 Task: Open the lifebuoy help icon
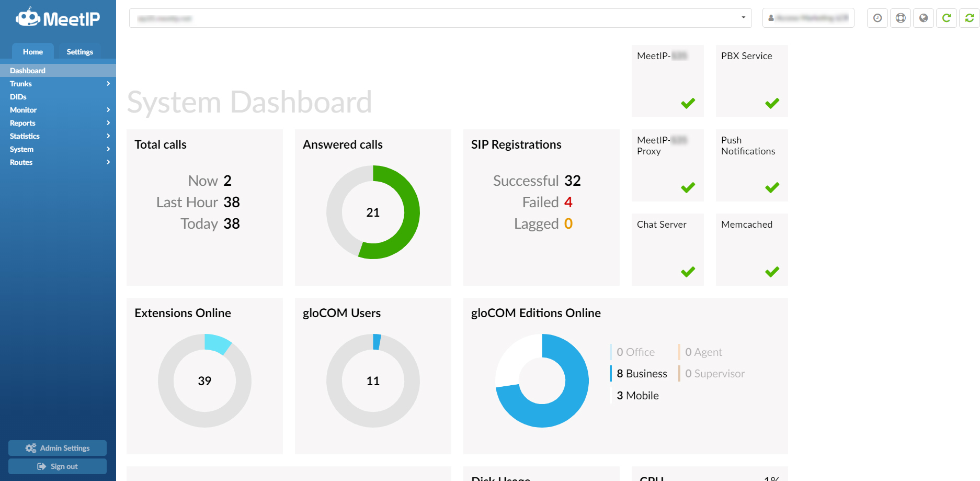tap(901, 18)
